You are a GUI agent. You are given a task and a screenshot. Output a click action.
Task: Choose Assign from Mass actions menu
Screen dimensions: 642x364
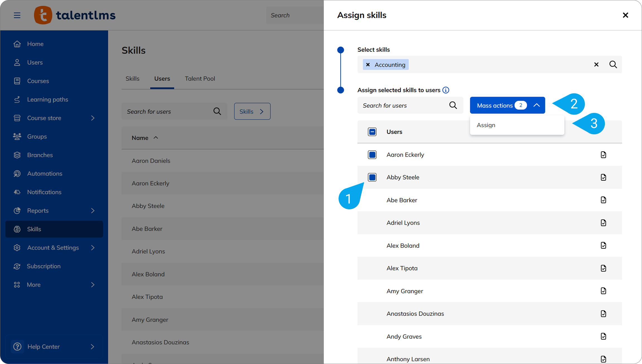pos(486,125)
